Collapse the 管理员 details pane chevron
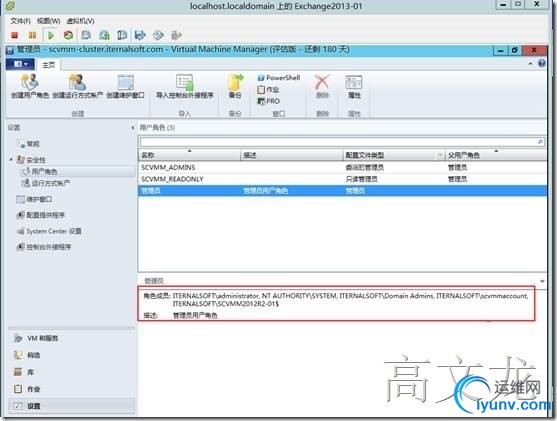The width and height of the screenshot is (557, 421). (x=542, y=281)
